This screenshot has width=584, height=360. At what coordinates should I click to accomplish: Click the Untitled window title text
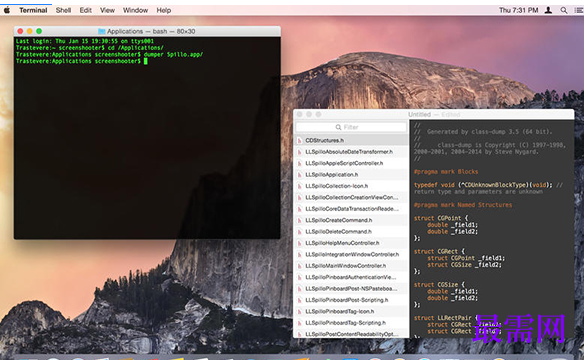tap(419, 114)
